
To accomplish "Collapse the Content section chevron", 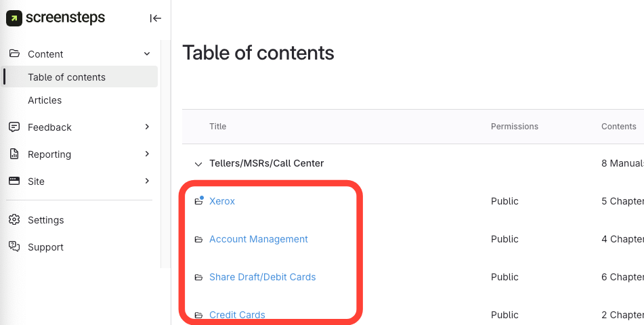I will tap(147, 54).
